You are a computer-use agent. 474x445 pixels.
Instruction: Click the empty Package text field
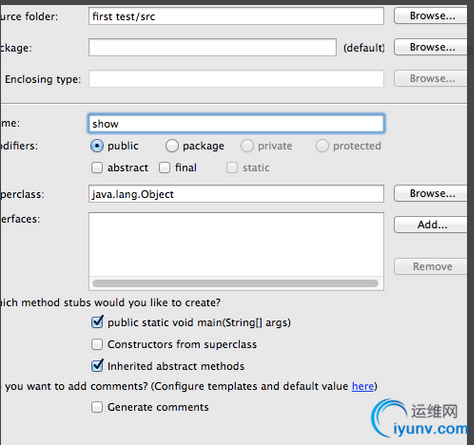[212, 47]
